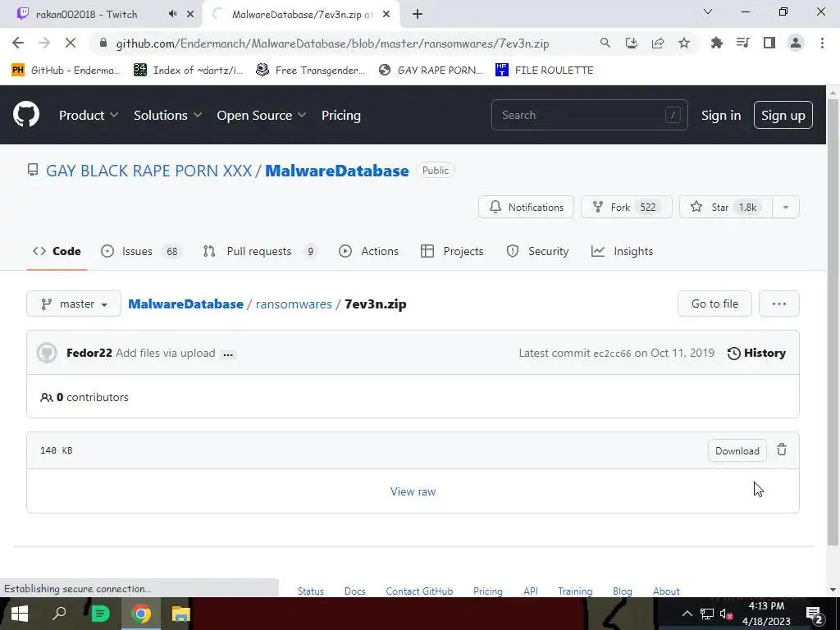Switch to the Code tab
840x630 pixels.
(x=57, y=251)
